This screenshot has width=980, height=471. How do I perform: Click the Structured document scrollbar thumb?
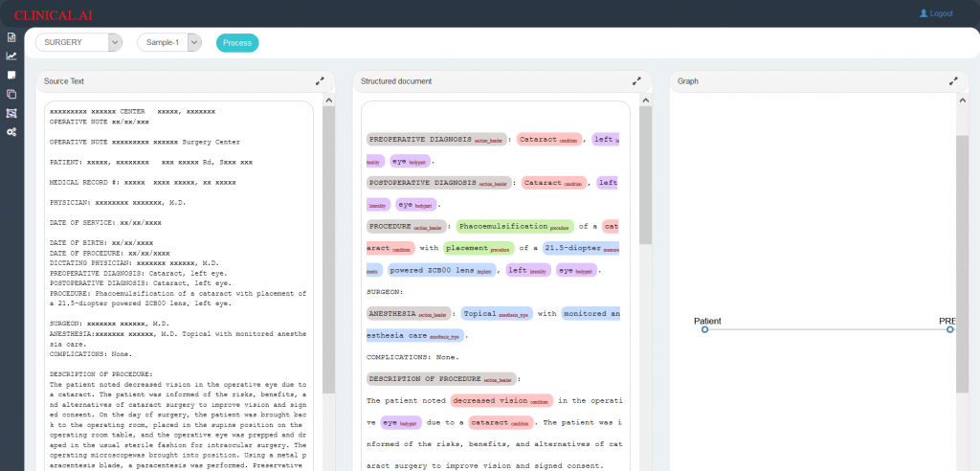click(646, 174)
